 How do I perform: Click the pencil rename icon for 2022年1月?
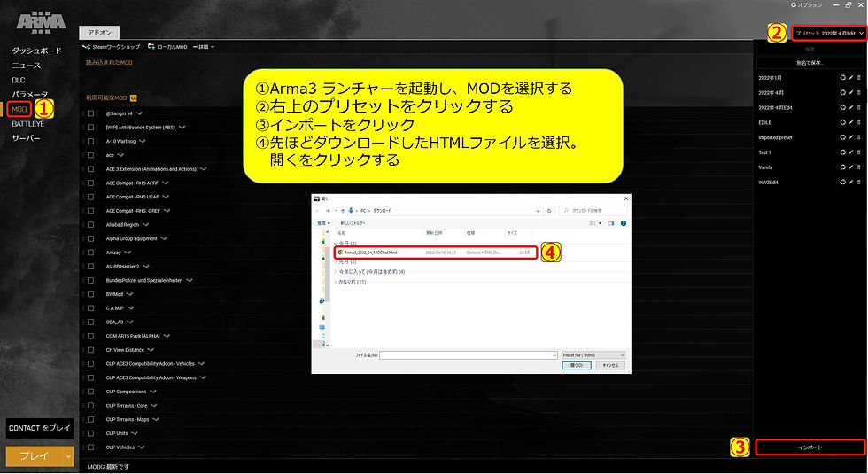coord(851,78)
